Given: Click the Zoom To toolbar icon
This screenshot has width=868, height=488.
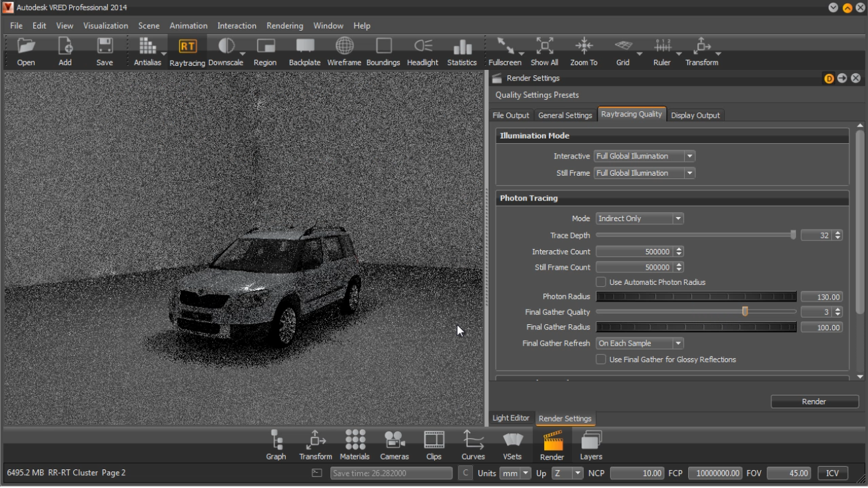Looking at the screenshot, I should 584,51.
